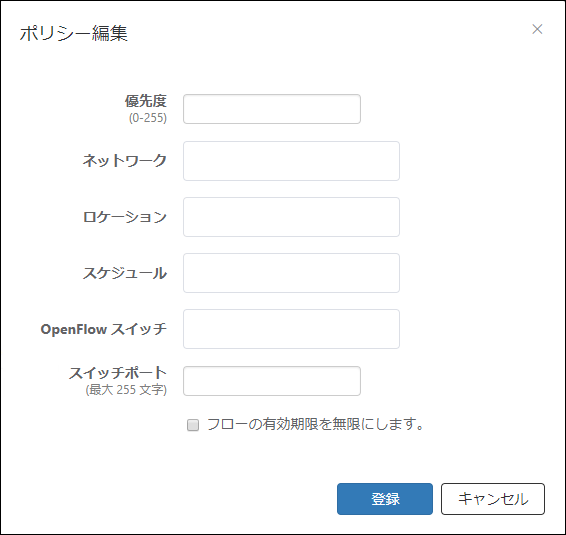The height and width of the screenshot is (535, 566).
Task: Click the キャンセル button
Action: 493,499
